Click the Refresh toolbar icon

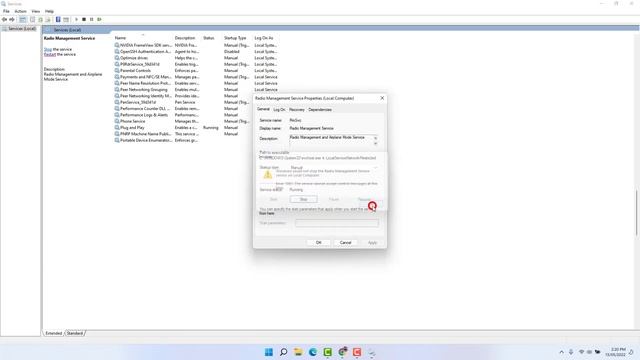[40, 20]
